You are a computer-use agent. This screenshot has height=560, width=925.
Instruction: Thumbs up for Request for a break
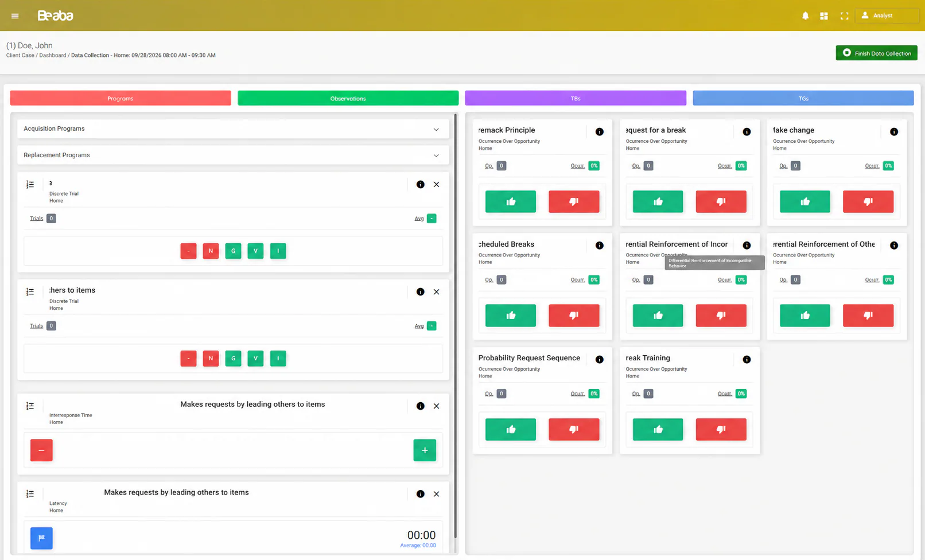[x=658, y=201]
